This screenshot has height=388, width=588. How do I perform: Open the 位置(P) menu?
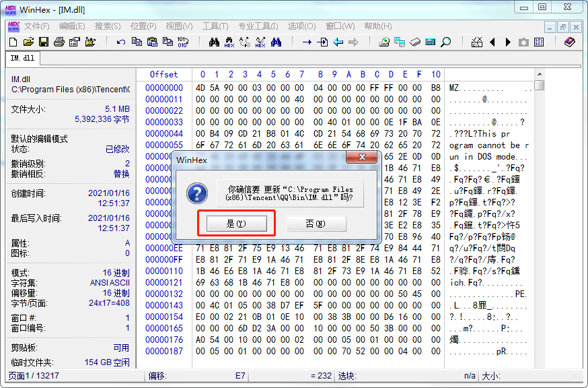(x=143, y=26)
